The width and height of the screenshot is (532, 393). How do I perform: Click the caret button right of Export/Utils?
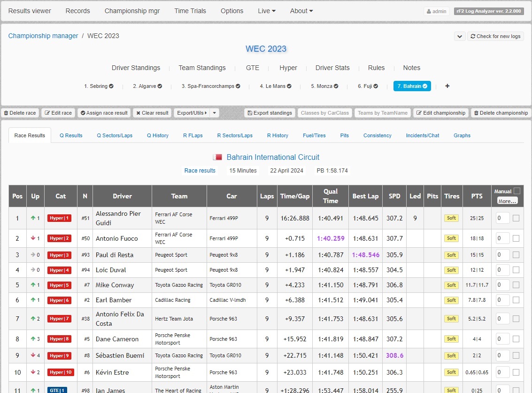coord(215,113)
